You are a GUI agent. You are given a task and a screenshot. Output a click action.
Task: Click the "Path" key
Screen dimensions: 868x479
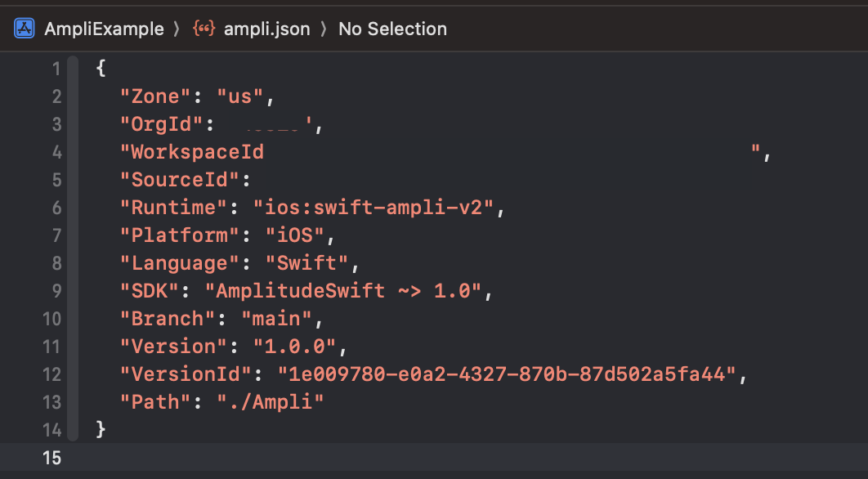coord(156,401)
